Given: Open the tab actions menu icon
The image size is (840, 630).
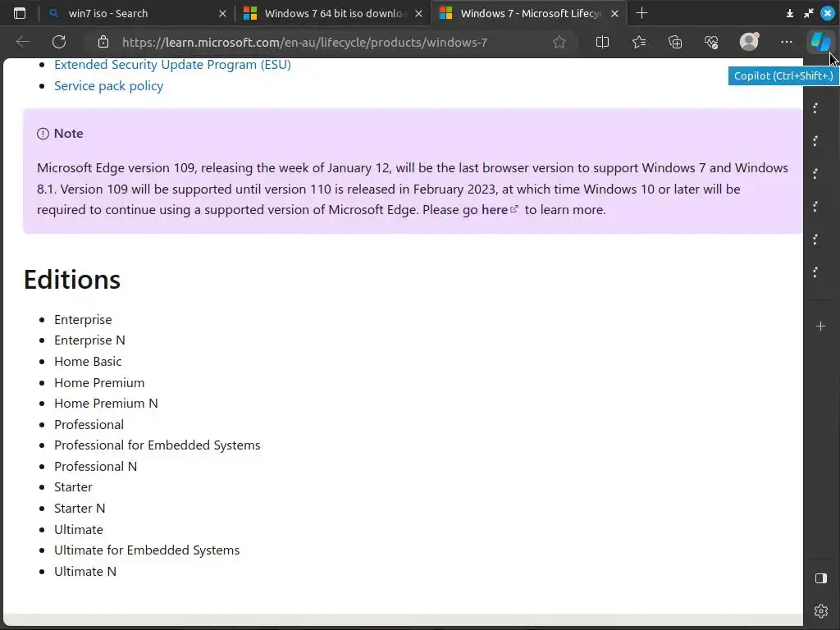Looking at the screenshot, I should click(20, 13).
